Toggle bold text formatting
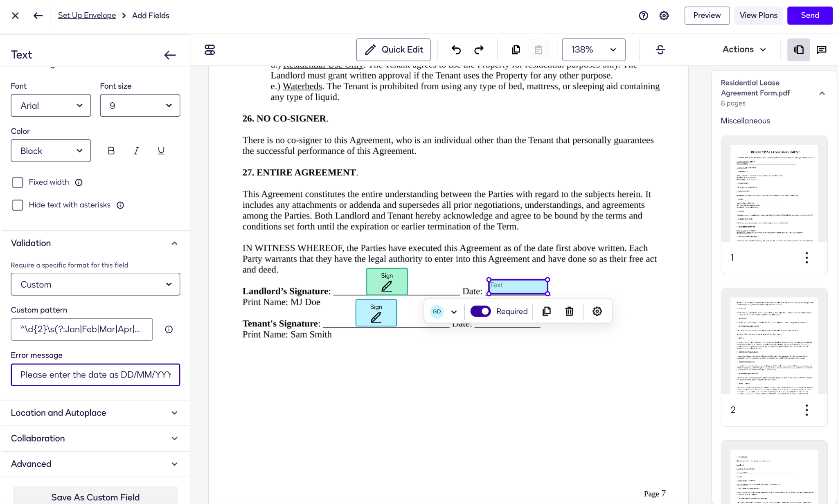 pos(111,151)
